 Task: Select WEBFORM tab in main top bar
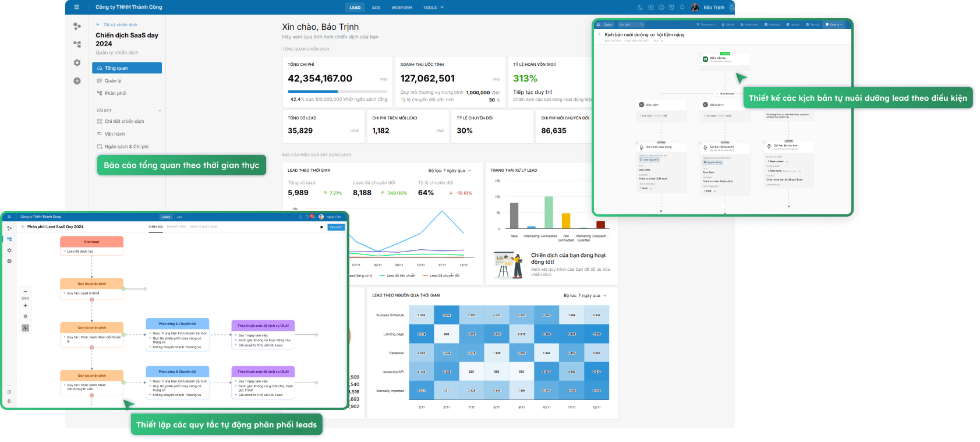tap(402, 8)
